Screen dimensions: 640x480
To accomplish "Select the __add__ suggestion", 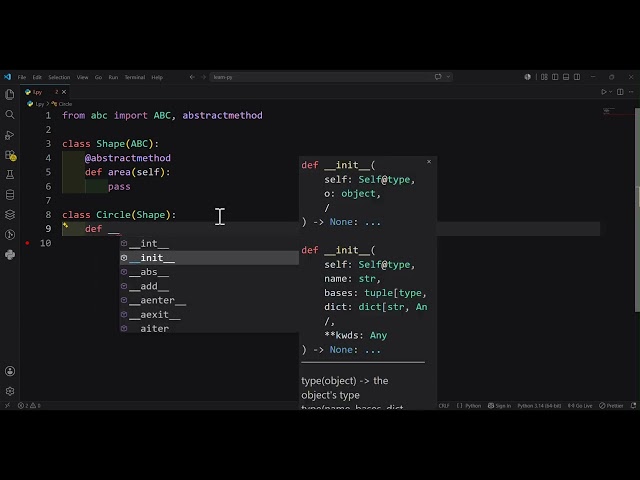I will coord(209,286).
